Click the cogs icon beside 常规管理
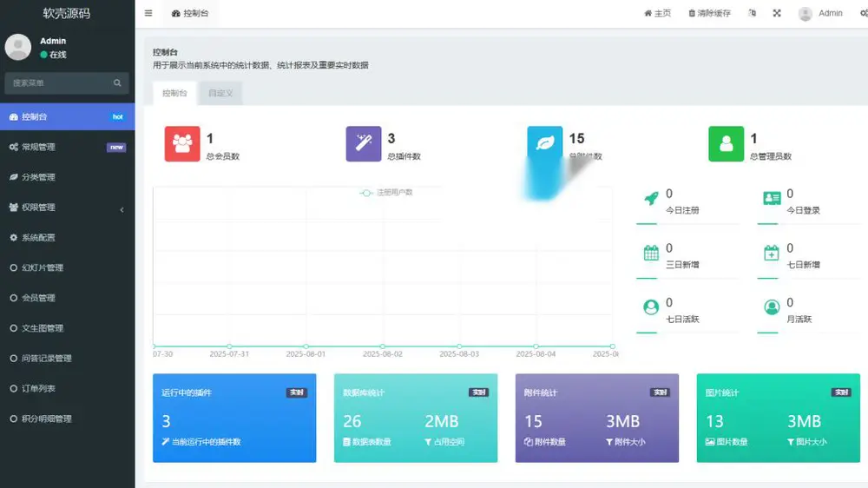The image size is (868, 488). 14,147
